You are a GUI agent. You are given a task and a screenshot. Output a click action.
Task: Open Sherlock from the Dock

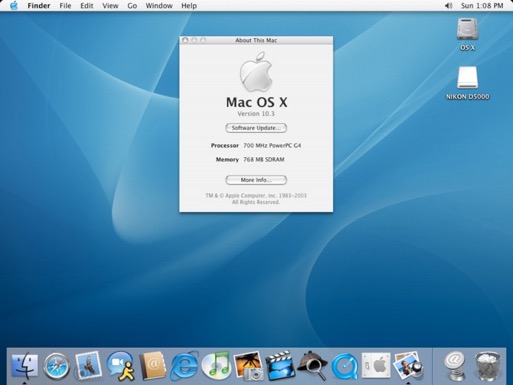[x=312, y=366]
